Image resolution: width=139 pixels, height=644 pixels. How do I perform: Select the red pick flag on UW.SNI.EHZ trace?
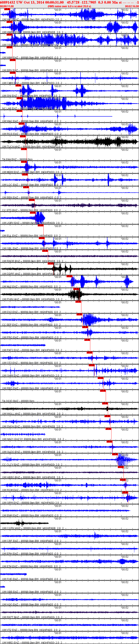coord(18,85)
